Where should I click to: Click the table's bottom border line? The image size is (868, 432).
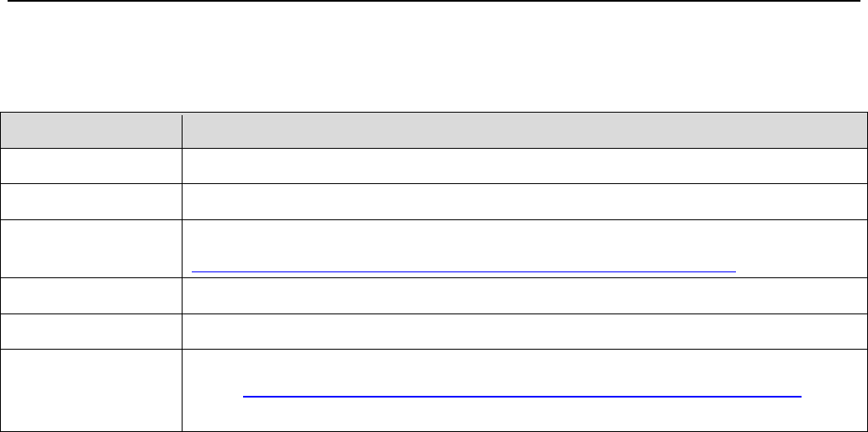point(434,431)
